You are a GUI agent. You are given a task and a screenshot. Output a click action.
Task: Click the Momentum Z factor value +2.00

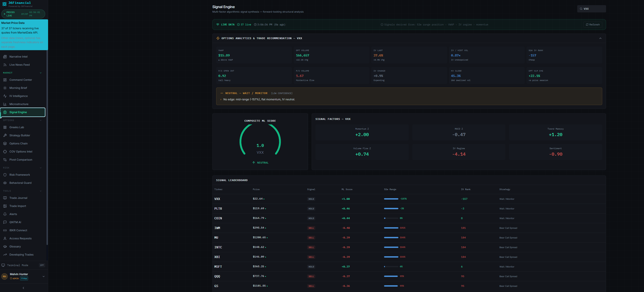pyautogui.click(x=362, y=135)
